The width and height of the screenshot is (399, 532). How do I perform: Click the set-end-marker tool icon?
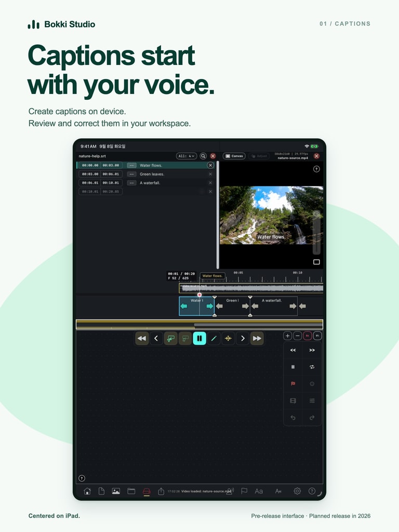click(185, 338)
